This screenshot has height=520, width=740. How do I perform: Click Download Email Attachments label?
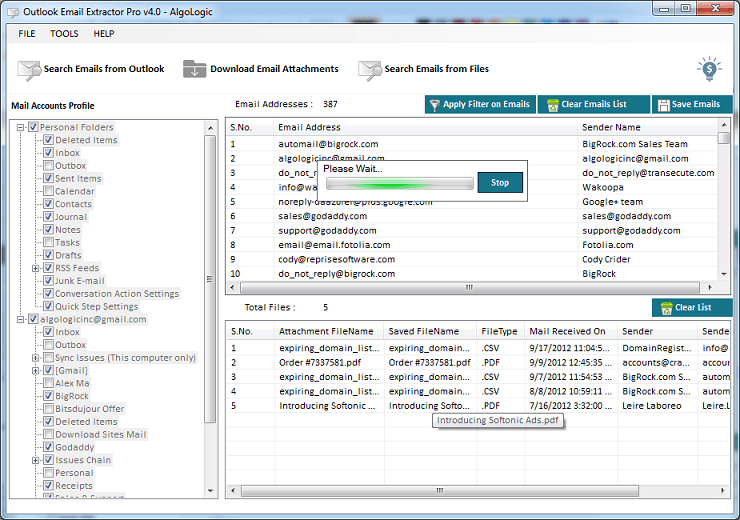pos(274,69)
